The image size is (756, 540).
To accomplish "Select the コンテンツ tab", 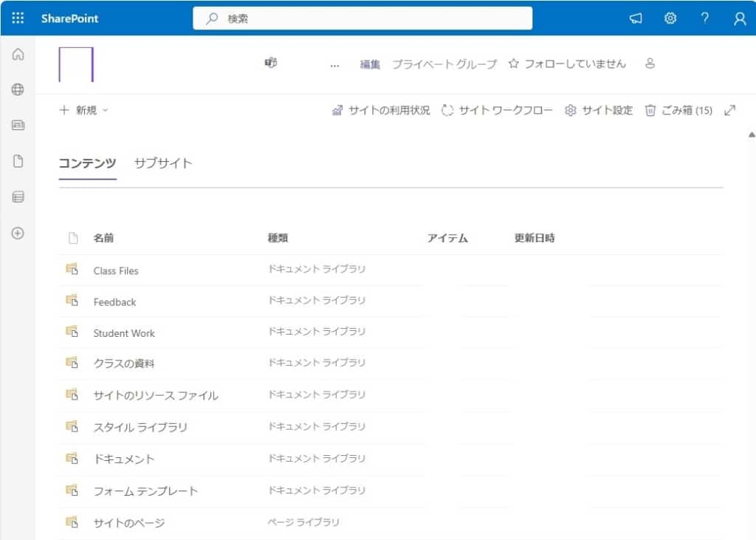I will coord(86,163).
